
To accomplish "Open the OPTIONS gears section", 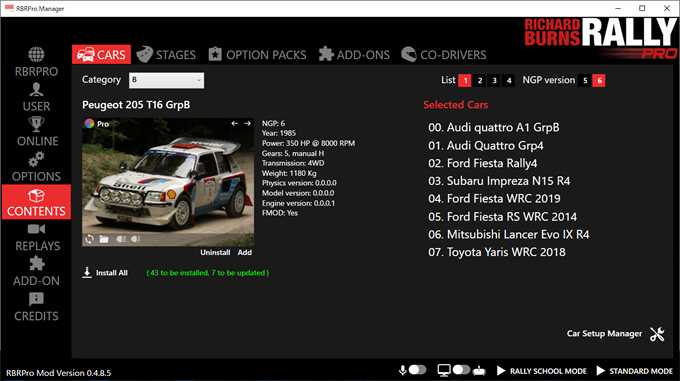I will click(36, 167).
